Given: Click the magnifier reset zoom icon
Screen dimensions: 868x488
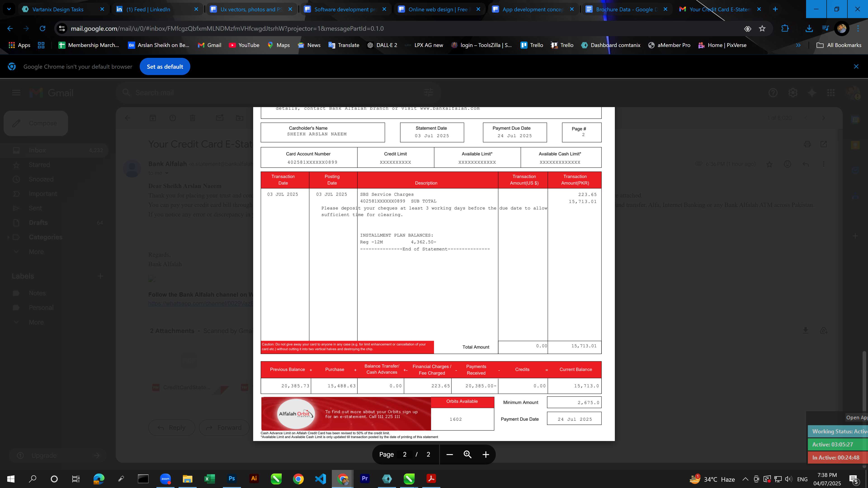Looking at the screenshot, I should [467, 454].
